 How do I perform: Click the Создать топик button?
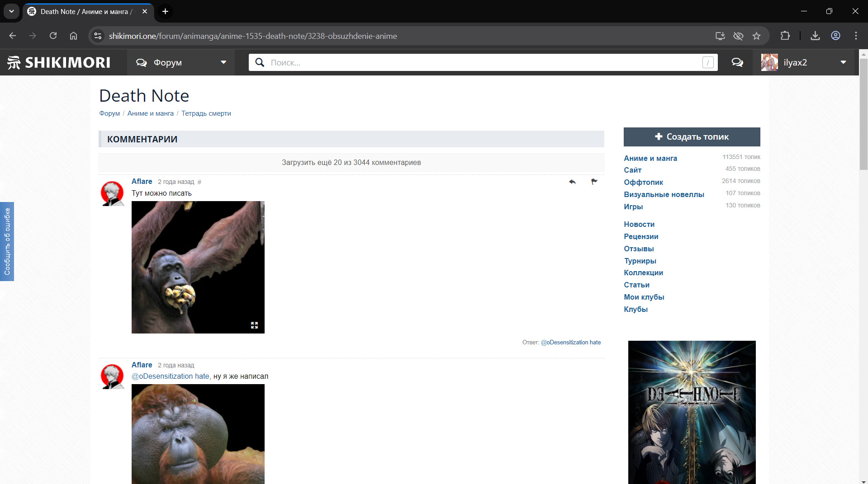(x=692, y=137)
